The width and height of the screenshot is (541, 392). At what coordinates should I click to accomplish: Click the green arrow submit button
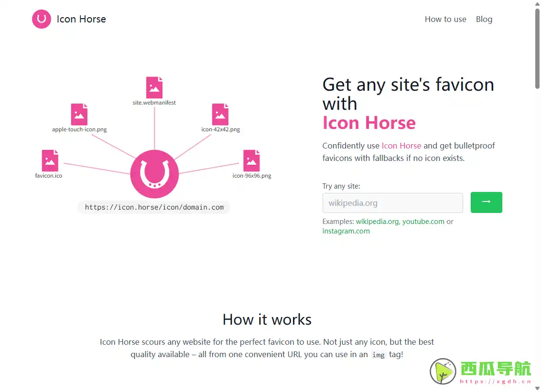click(x=486, y=202)
